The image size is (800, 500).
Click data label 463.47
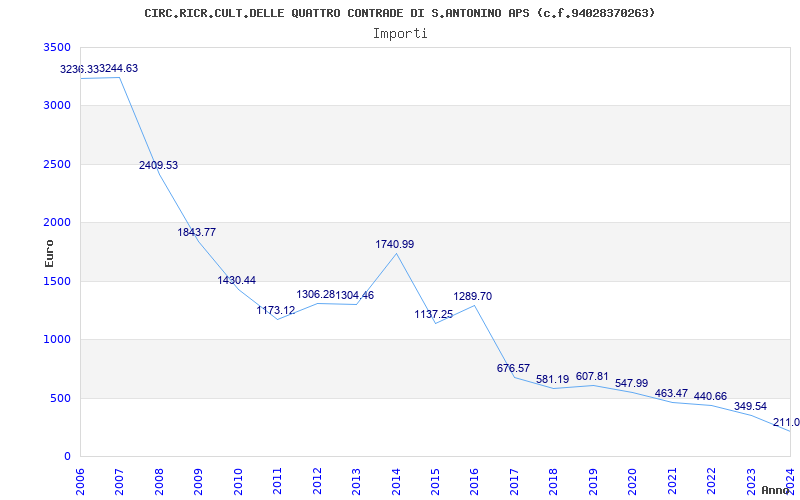click(671, 393)
